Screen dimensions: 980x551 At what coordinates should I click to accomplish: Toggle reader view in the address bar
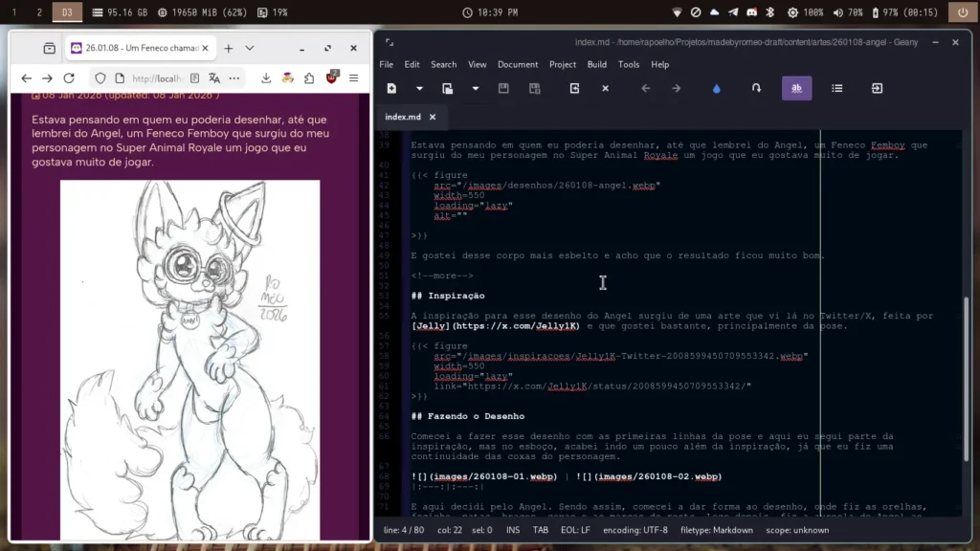[195, 78]
